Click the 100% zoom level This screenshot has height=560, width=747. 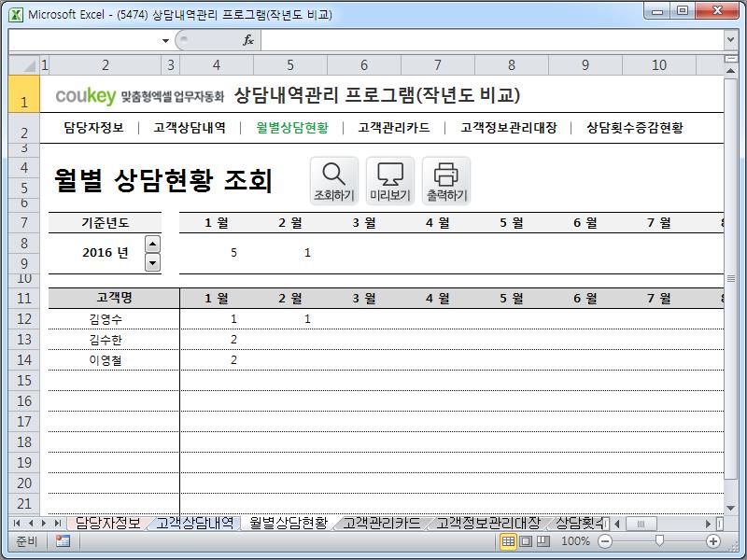tap(575, 541)
